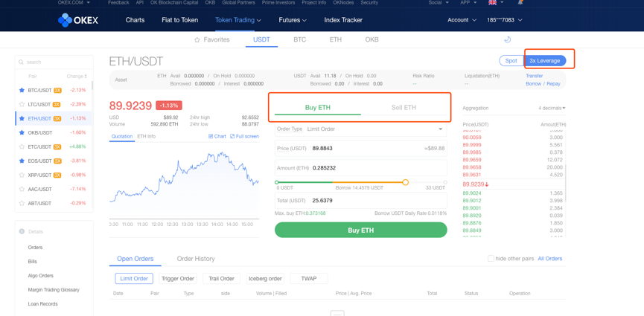Select the Sell ETH tab

(x=404, y=108)
